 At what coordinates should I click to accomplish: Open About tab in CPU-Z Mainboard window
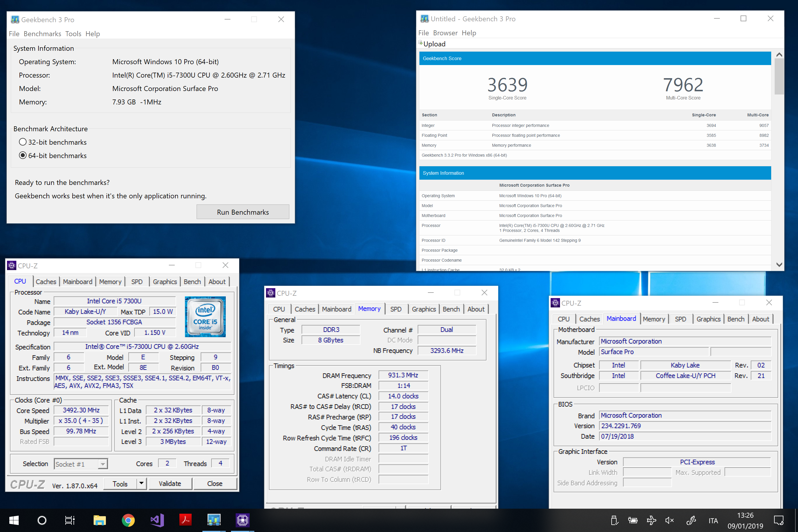[x=760, y=319]
